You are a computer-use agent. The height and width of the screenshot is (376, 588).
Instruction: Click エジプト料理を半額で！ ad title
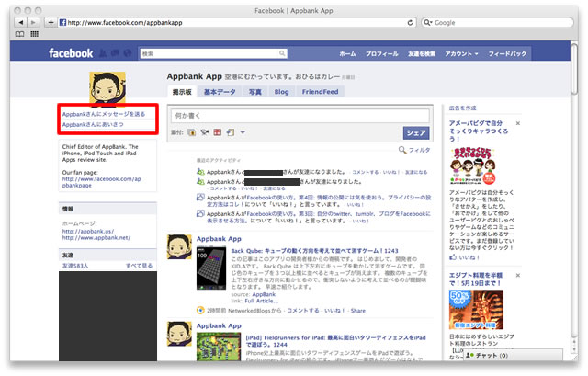point(476,279)
